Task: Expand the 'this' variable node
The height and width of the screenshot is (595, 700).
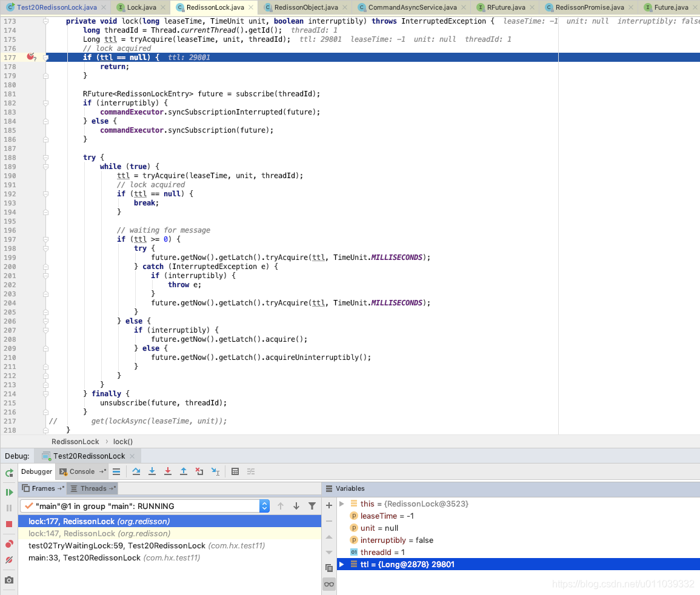Action: pos(342,504)
